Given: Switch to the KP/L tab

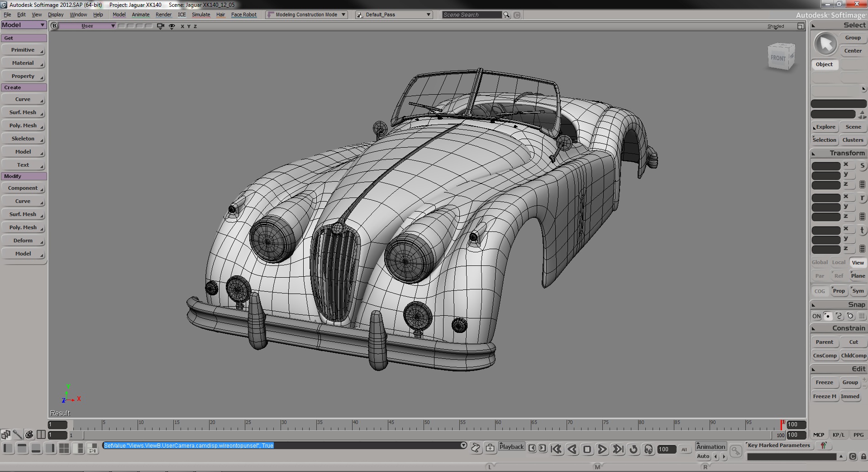Looking at the screenshot, I should tap(838, 435).
